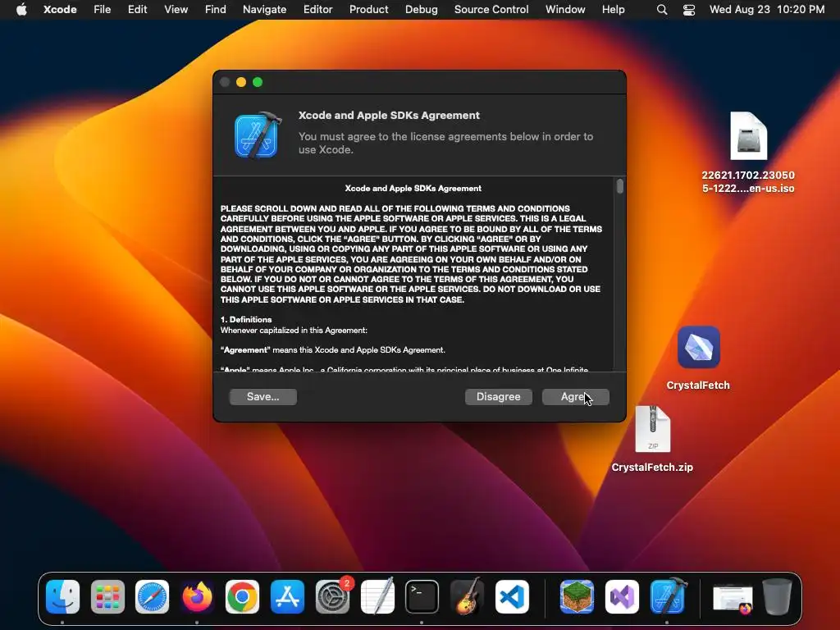Open the Source Control menu
Viewport: 840px width, 630px height.
point(491,9)
